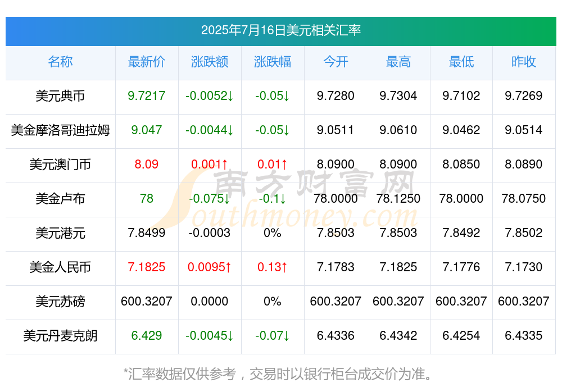Click the 涨跌幅 column header
Screen dimensions: 562x392
pyautogui.click(x=273, y=62)
